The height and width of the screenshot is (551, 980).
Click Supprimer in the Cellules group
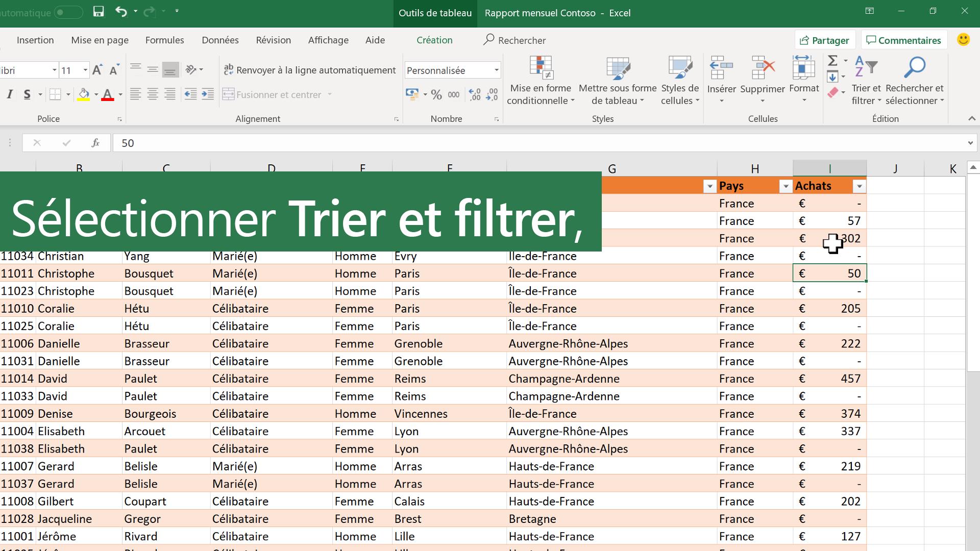[x=762, y=82]
